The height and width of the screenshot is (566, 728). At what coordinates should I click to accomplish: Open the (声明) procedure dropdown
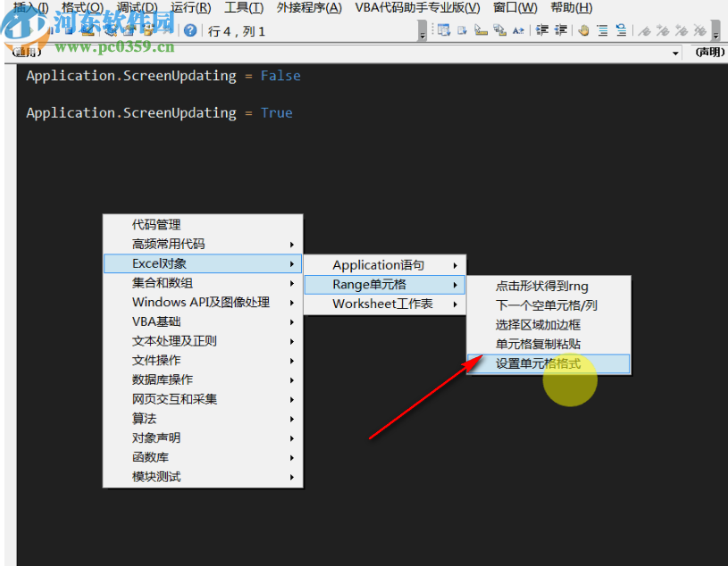(709, 53)
